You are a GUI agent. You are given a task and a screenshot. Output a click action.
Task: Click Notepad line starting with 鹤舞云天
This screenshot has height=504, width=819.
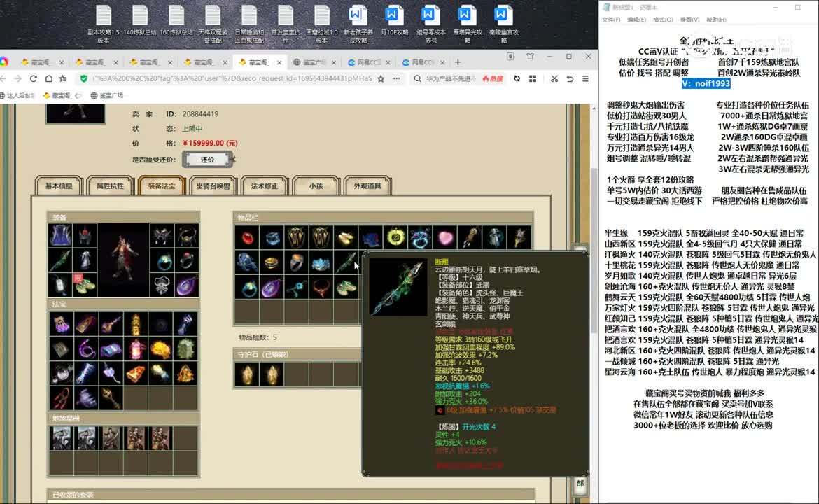(x=707, y=297)
